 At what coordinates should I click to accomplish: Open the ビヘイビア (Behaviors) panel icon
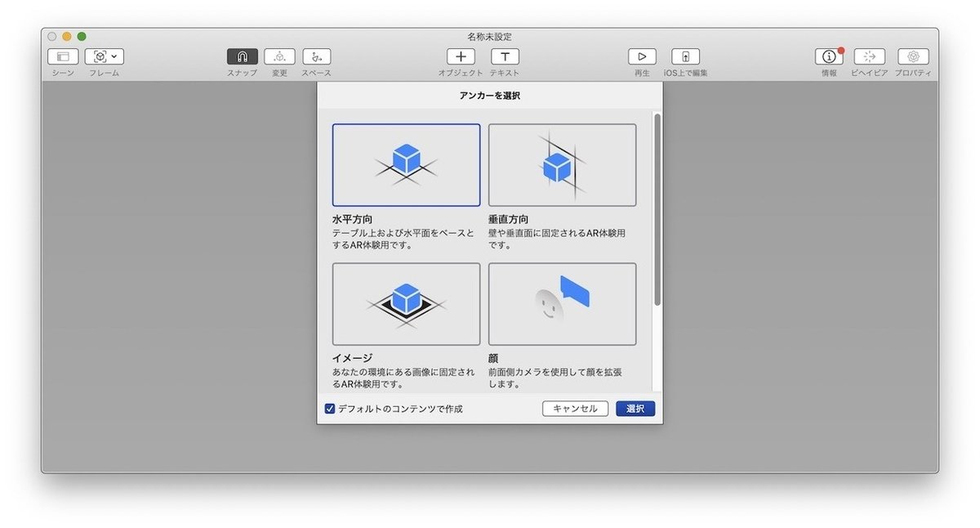point(868,56)
